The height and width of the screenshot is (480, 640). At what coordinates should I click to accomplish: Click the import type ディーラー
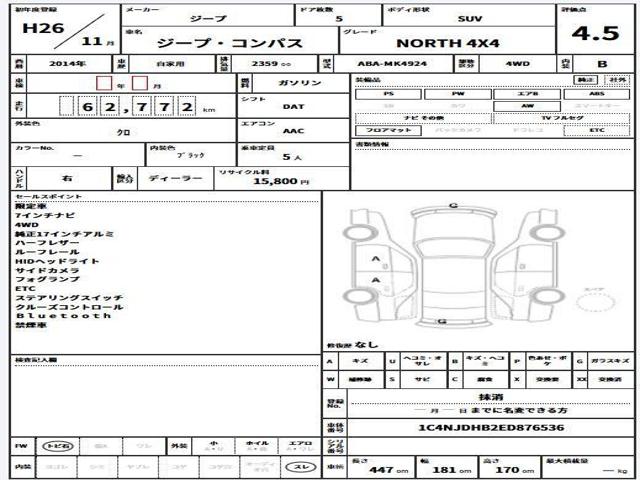(176, 178)
